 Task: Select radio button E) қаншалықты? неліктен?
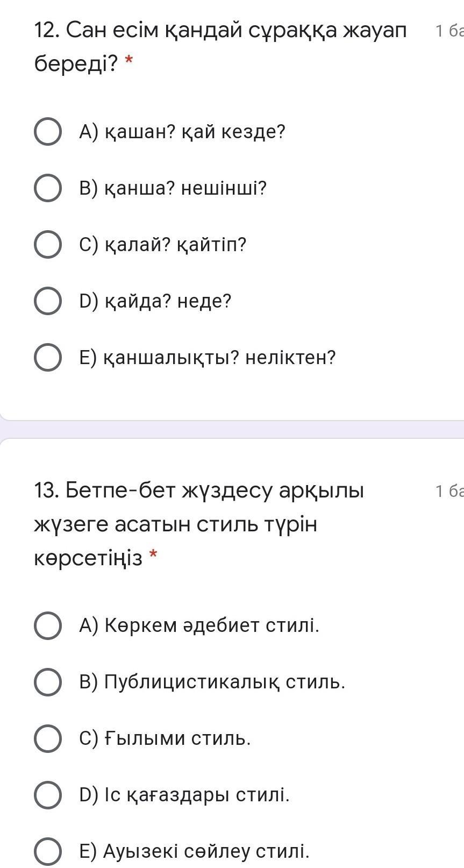[47, 358]
